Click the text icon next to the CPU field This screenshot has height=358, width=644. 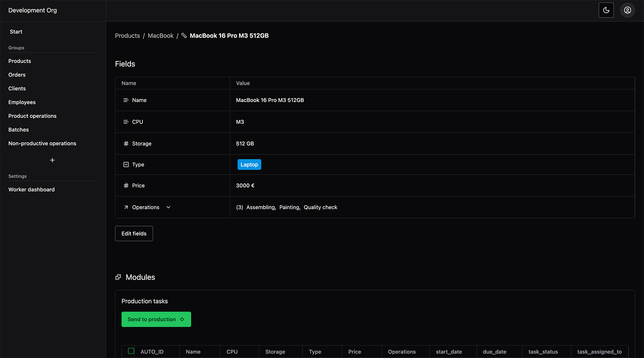click(126, 122)
